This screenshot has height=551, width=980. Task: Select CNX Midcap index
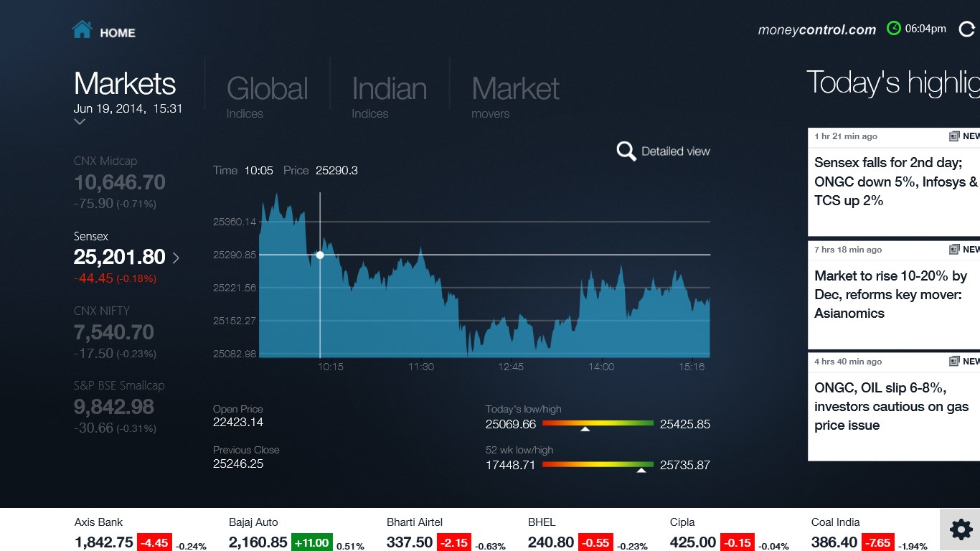pyautogui.click(x=119, y=182)
